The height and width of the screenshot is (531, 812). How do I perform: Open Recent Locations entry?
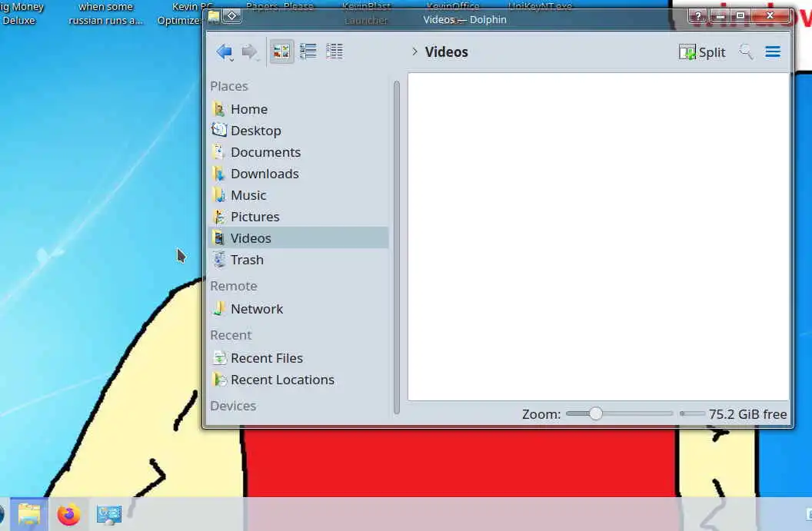(x=298, y=380)
